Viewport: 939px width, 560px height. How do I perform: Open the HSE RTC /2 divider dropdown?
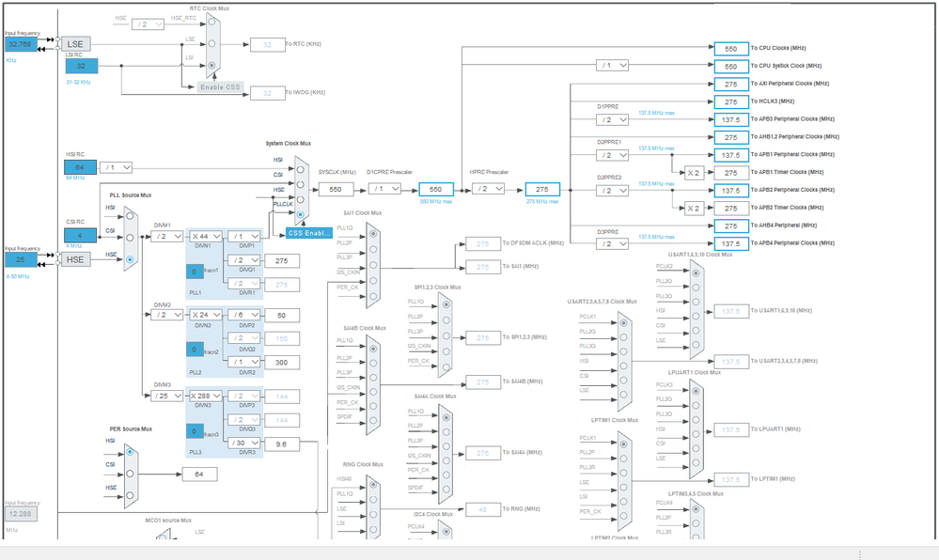tap(148, 24)
